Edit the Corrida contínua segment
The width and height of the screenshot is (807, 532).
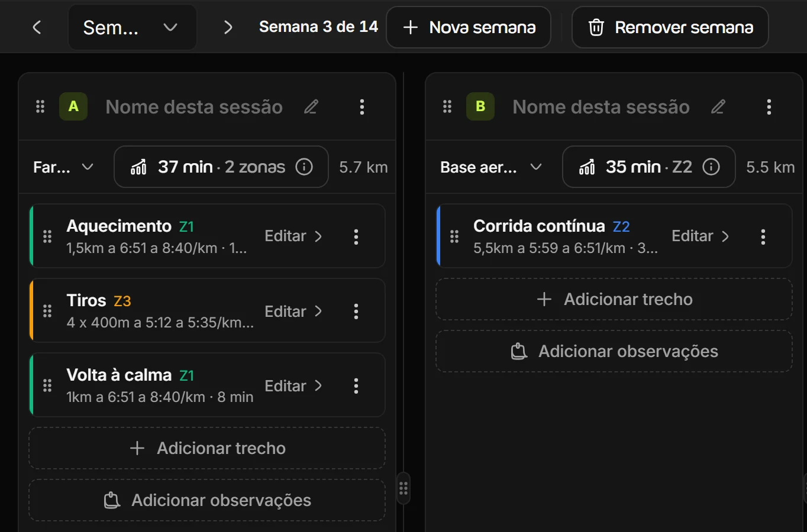pyautogui.click(x=701, y=236)
